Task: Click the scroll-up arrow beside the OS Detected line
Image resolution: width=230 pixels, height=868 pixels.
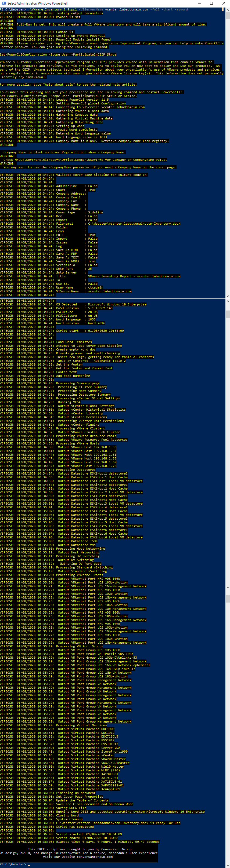Action: [x=228, y=302]
